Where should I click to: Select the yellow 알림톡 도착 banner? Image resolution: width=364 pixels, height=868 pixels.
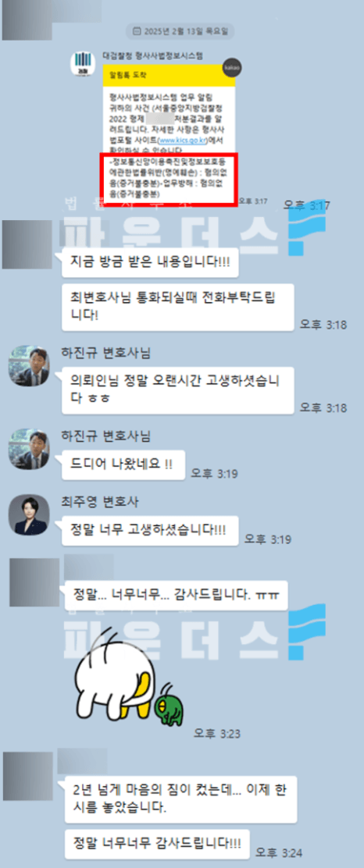pos(169,75)
